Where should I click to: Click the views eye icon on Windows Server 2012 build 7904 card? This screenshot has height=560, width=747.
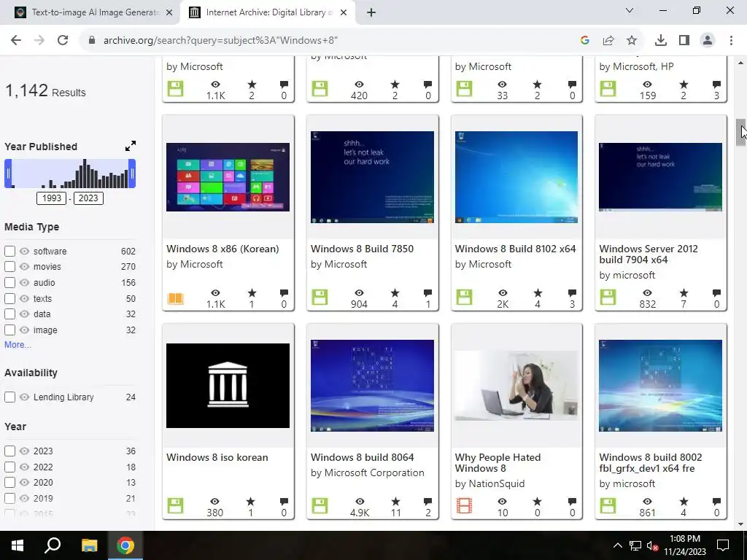[647, 293]
